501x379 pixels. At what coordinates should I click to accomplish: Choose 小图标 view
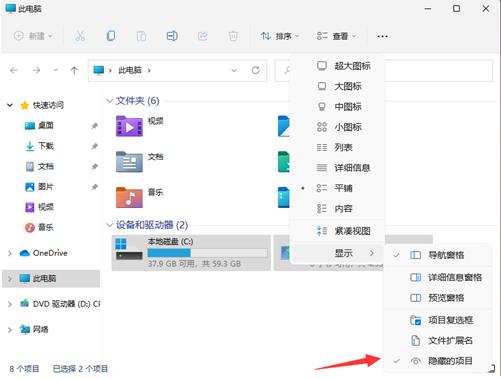point(337,127)
